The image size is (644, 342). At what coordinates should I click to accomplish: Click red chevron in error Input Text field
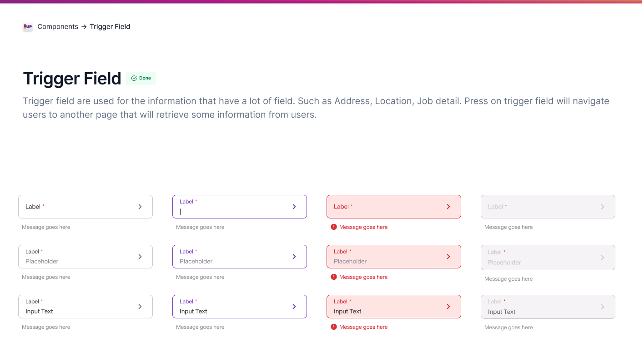tap(448, 307)
